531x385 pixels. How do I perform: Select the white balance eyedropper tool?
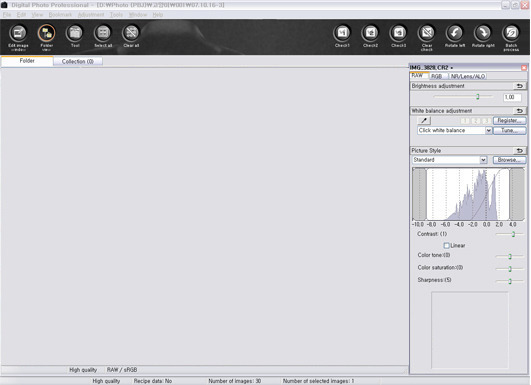pyautogui.click(x=424, y=121)
